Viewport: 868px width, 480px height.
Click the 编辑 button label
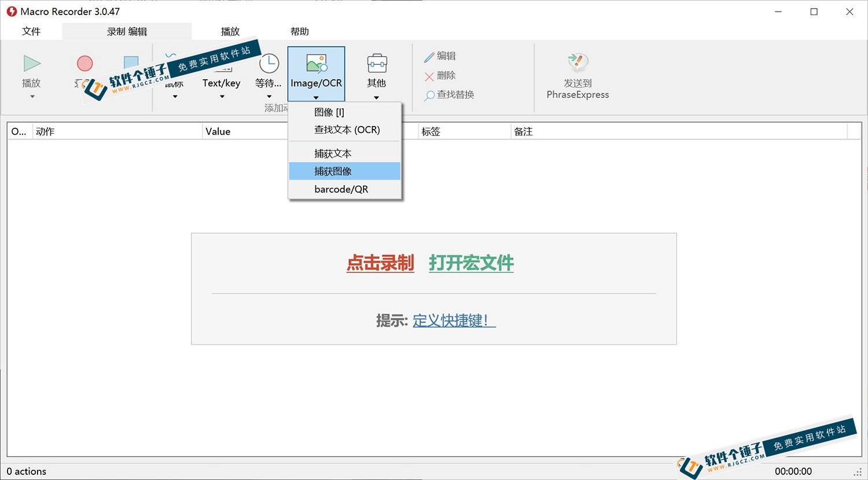(446, 56)
